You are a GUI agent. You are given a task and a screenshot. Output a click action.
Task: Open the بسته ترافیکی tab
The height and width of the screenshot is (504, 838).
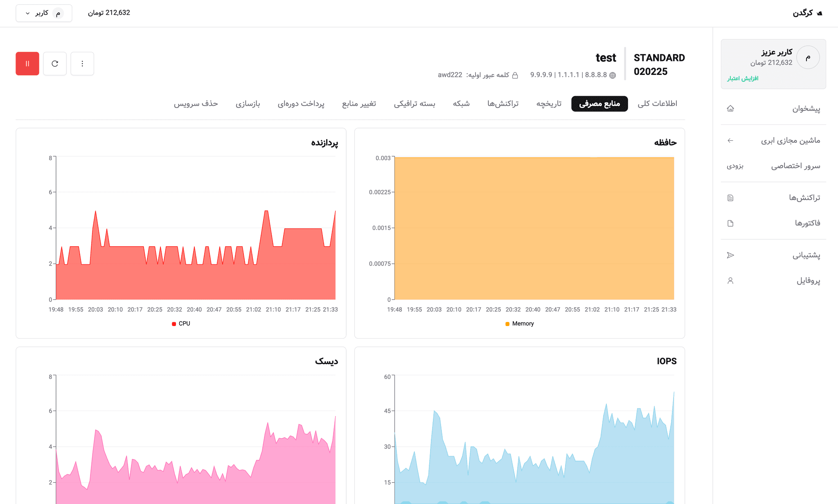pos(414,103)
